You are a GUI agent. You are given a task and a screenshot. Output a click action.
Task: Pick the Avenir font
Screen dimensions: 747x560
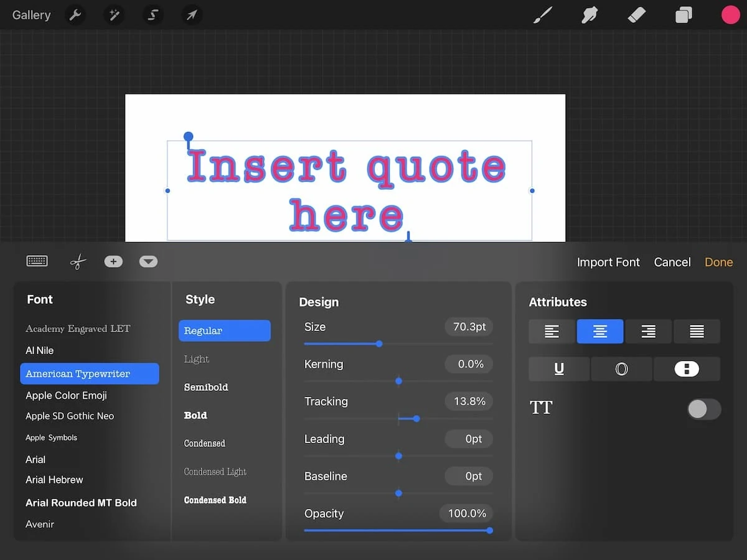[40, 524]
